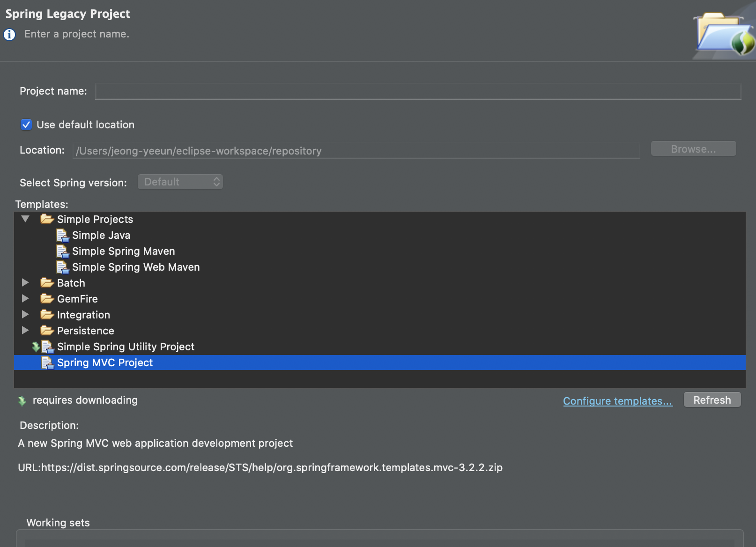Focus the Project name input field
This screenshot has height=547, width=756.
(x=418, y=91)
